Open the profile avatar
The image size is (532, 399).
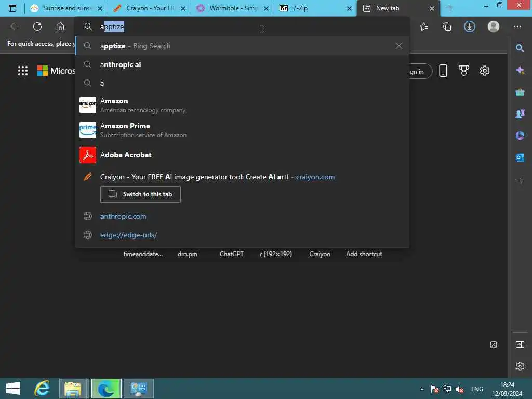(494, 26)
